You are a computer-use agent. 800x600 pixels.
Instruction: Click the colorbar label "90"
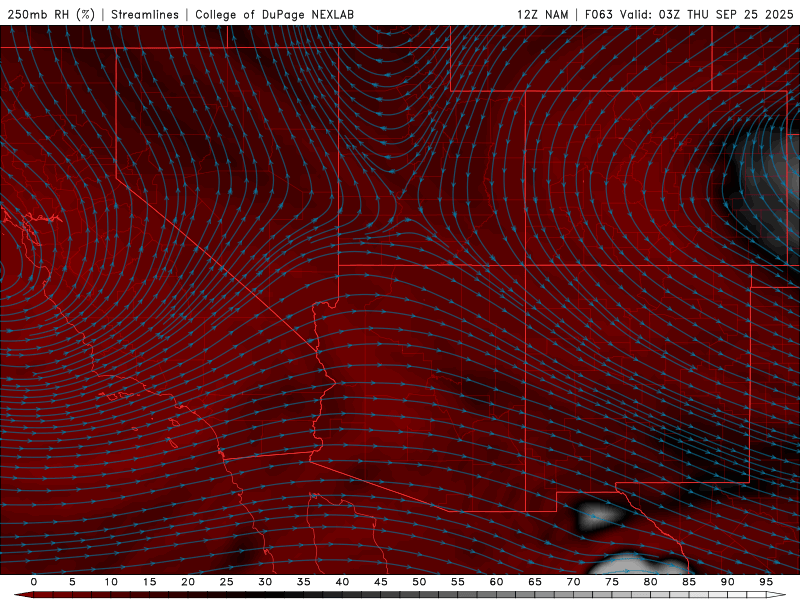tap(727, 582)
